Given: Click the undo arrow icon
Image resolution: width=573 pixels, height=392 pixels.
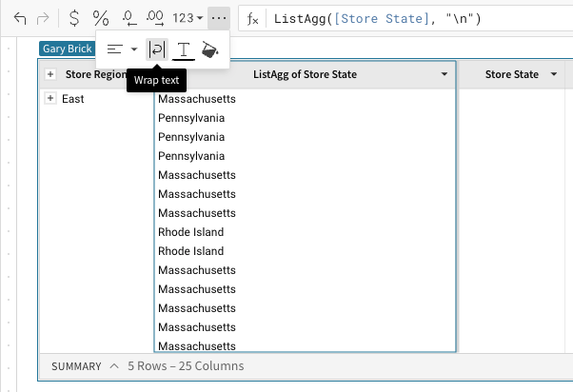Looking at the screenshot, I should tap(20, 18).
